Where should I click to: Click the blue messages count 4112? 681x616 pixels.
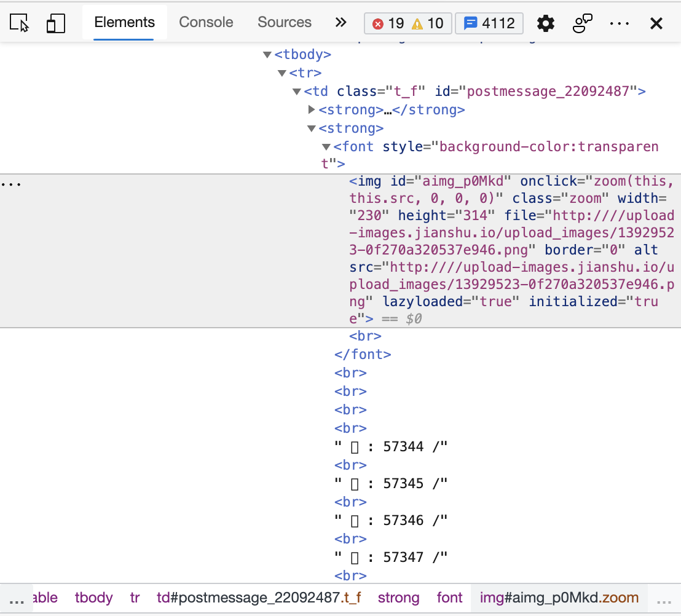(489, 23)
